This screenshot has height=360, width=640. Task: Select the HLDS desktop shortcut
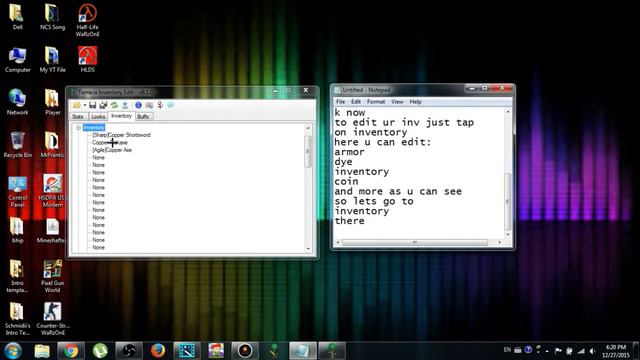pos(87,60)
